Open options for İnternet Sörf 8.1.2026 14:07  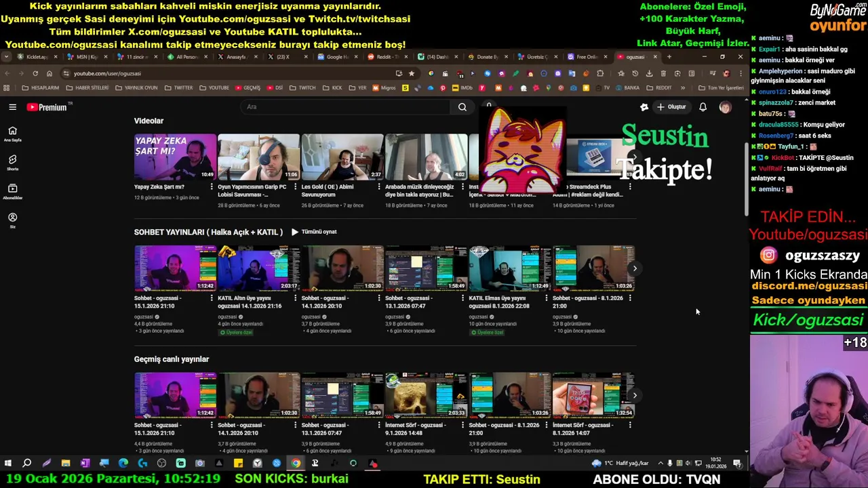630,425
